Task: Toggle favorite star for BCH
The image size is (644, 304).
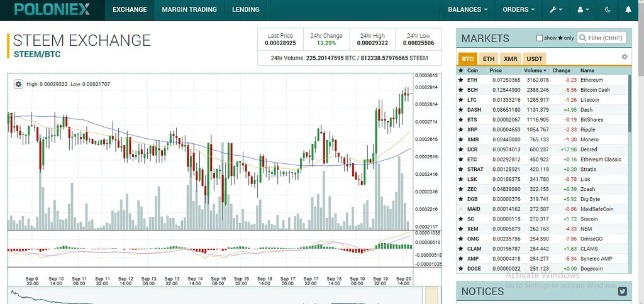Action: point(460,90)
